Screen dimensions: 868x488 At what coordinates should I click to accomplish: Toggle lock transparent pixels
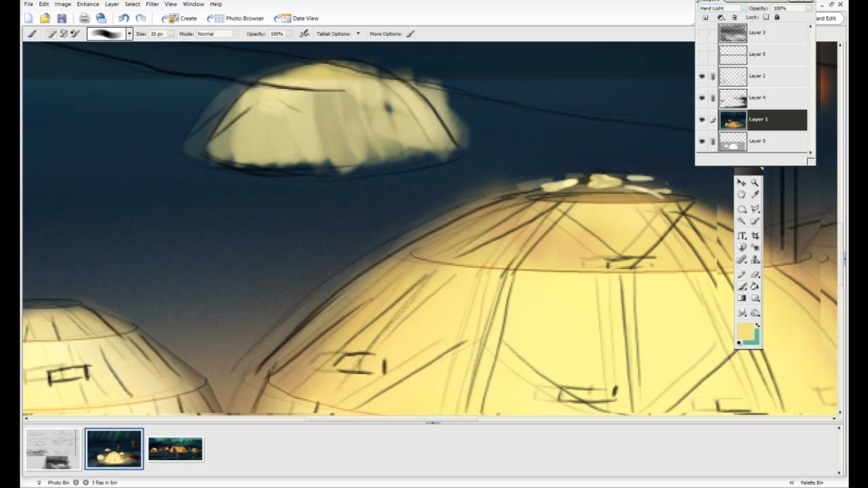click(766, 17)
